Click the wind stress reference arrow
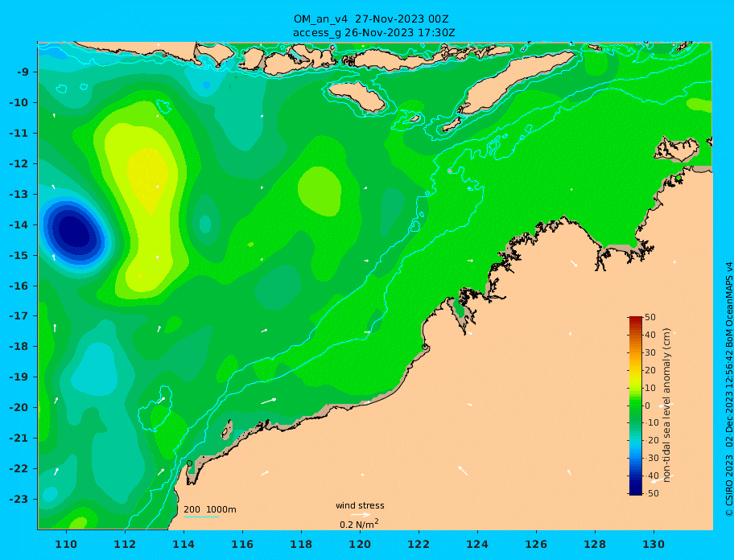734x560 pixels. pyautogui.click(x=361, y=515)
